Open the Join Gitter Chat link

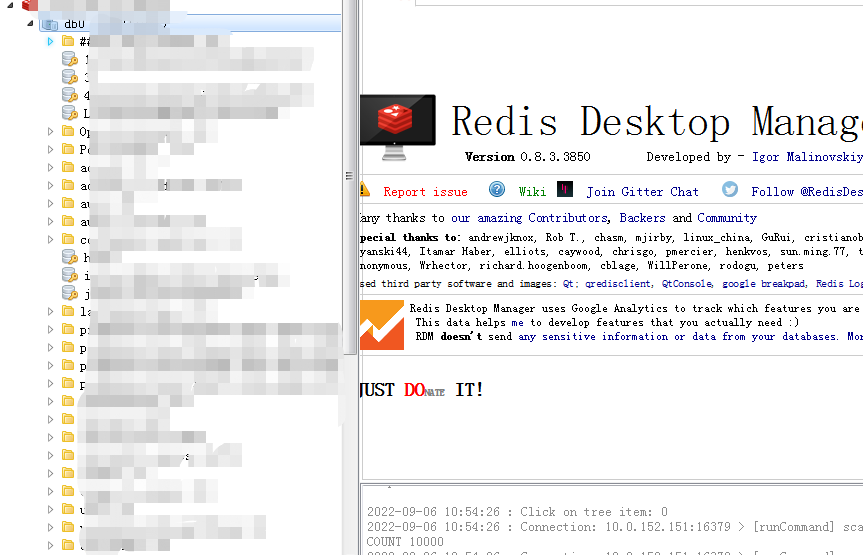[x=642, y=192]
